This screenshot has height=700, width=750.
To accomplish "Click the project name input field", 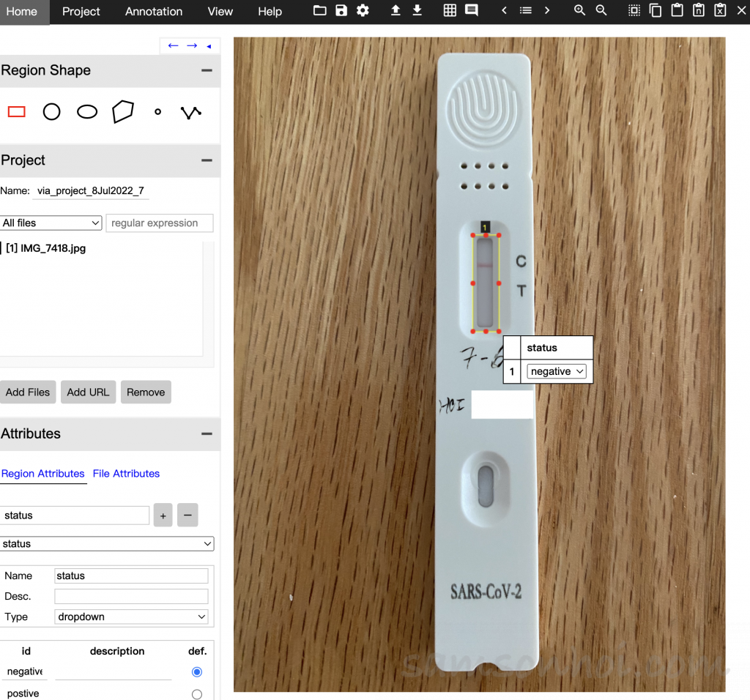I will point(91,191).
